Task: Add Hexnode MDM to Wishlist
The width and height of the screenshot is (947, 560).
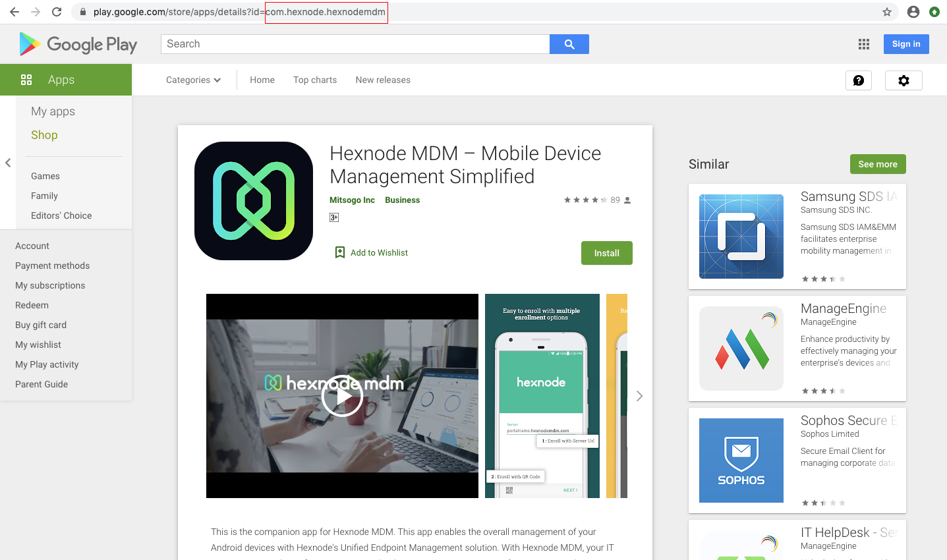Action: [372, 252]
